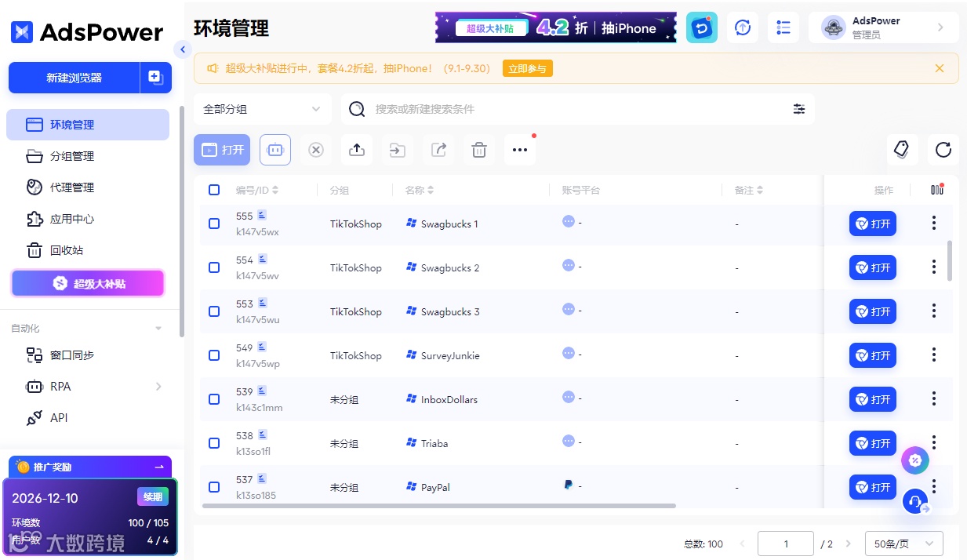Check the box for profile 554
Screen dimensions: 967x560
click(x=214, y=267)
